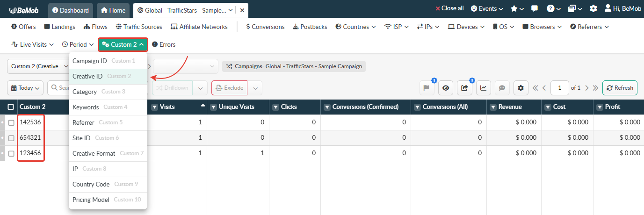The image size is (644, 215).
Task: Click the comment bubble icon in toolbar
Action: pos(502,88)
